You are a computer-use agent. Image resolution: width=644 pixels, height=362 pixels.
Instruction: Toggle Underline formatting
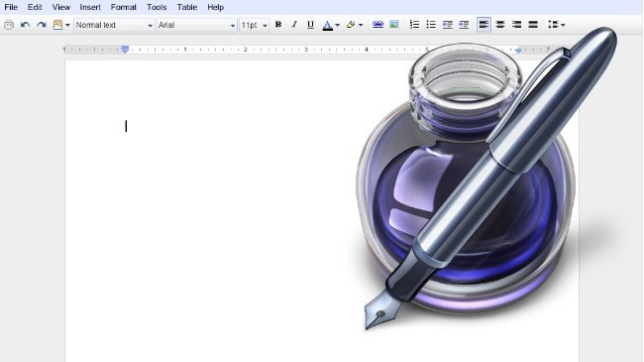[x=310, y=25]
